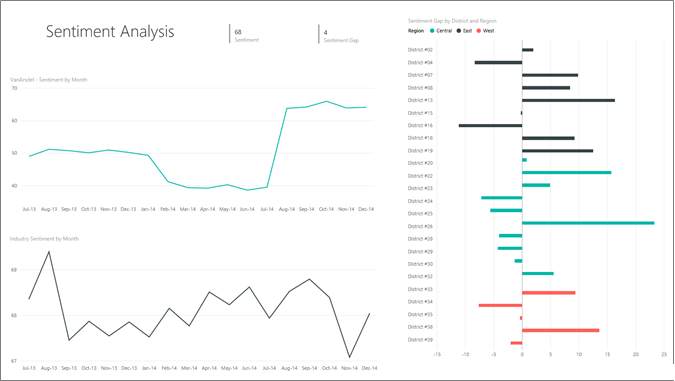Click the Sentiment Analysis title
Image resolution: width=675 pixels, height=381 pixels.
[110, 32]
